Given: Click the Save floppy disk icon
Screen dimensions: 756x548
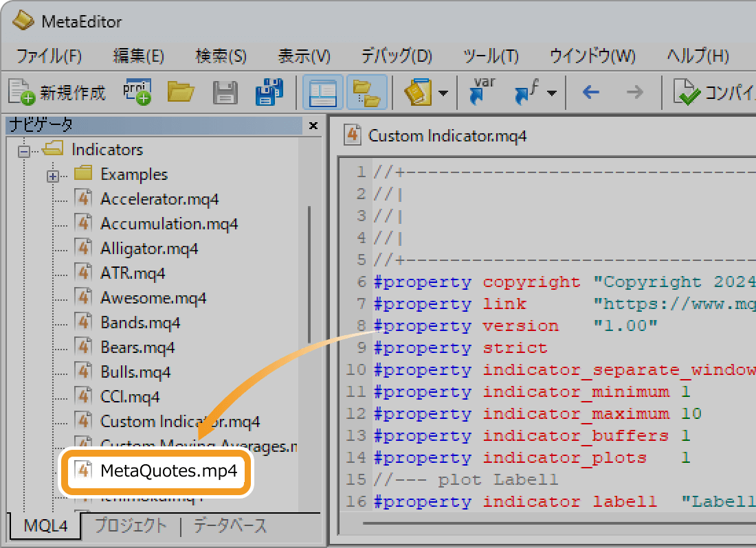Looking at the screenshot, I should (x=225, y=92).
